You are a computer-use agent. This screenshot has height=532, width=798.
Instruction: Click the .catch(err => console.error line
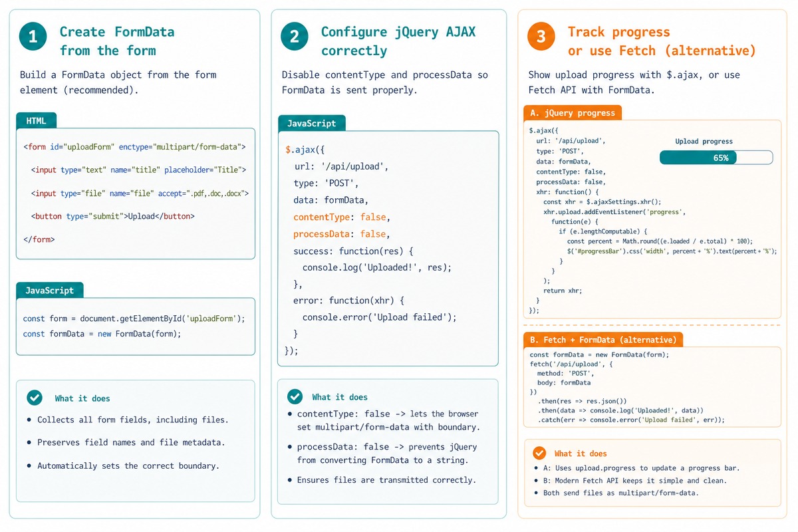630,420
